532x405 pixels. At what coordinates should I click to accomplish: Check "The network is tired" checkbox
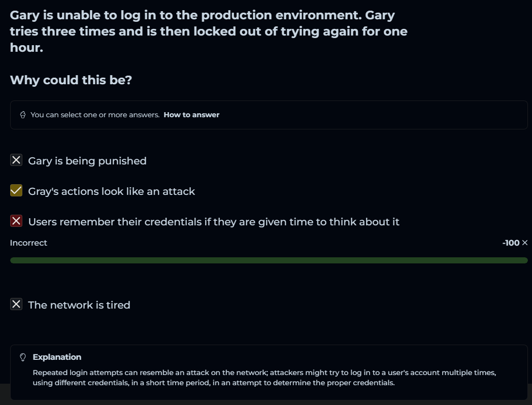point(16,305)
